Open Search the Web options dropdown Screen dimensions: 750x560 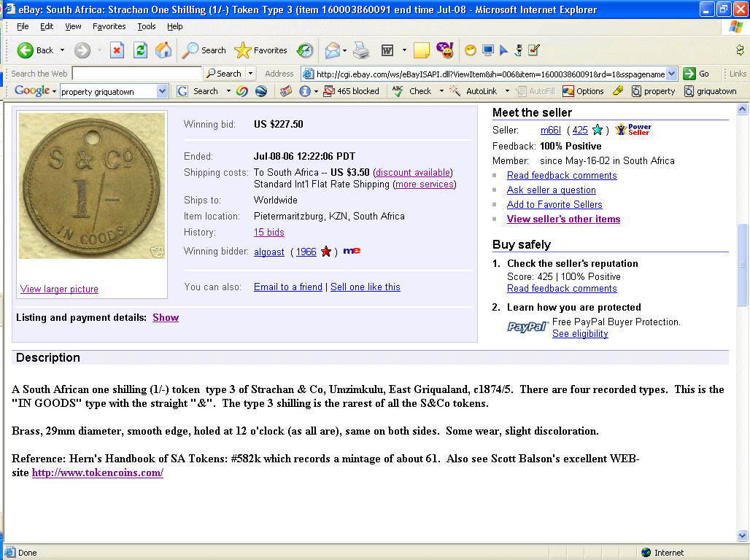[x=250, y=74]
